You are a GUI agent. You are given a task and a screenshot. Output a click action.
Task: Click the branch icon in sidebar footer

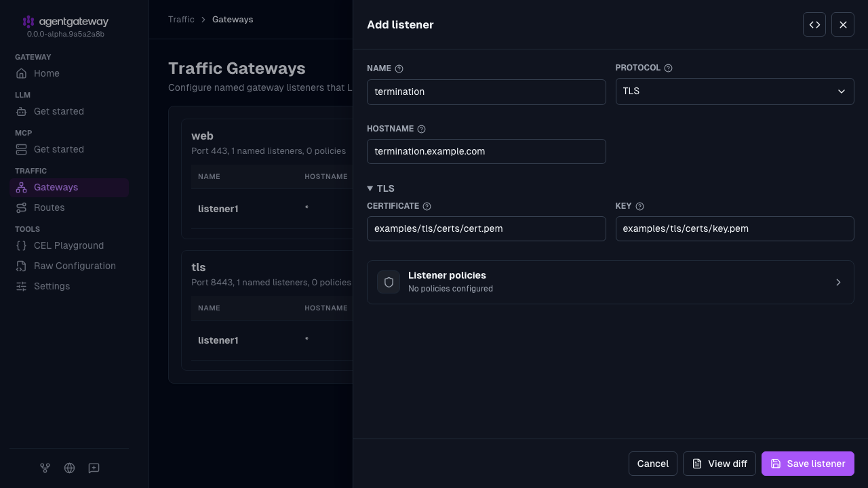pos(45,468)
